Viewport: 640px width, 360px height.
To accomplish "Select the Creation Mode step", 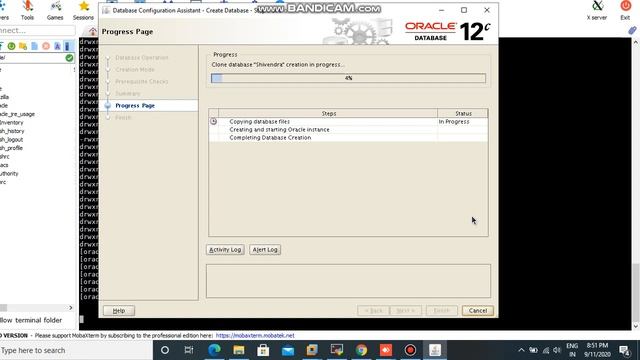I will pyautogui.click(x=135, y=69).
